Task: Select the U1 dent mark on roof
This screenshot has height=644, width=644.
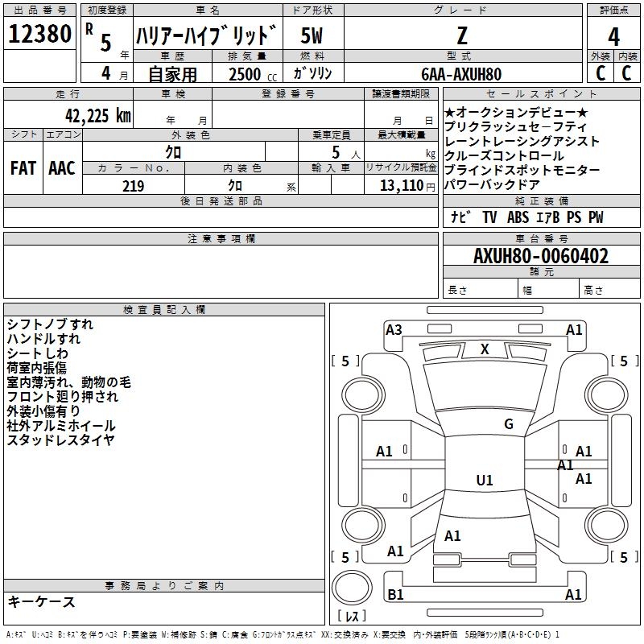Action: (x=485, y=480)
